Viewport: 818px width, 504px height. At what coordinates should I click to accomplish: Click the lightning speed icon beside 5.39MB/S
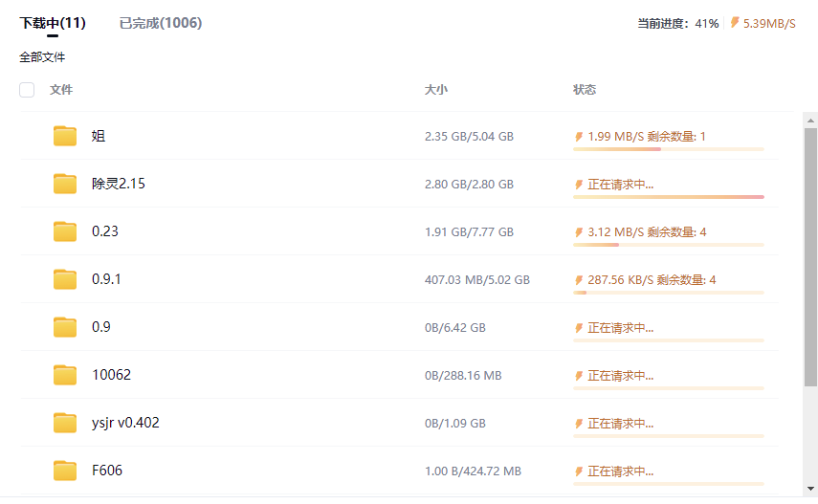coord(735,23)
